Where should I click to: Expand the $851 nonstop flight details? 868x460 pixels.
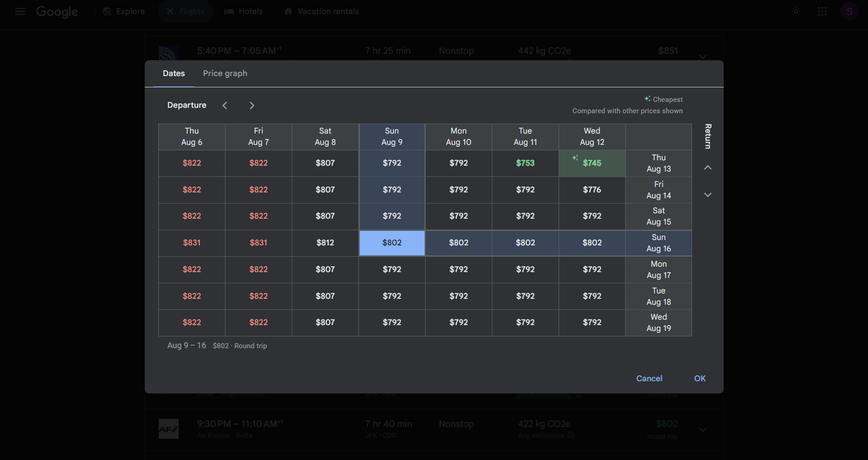click(x=703, y=57)
